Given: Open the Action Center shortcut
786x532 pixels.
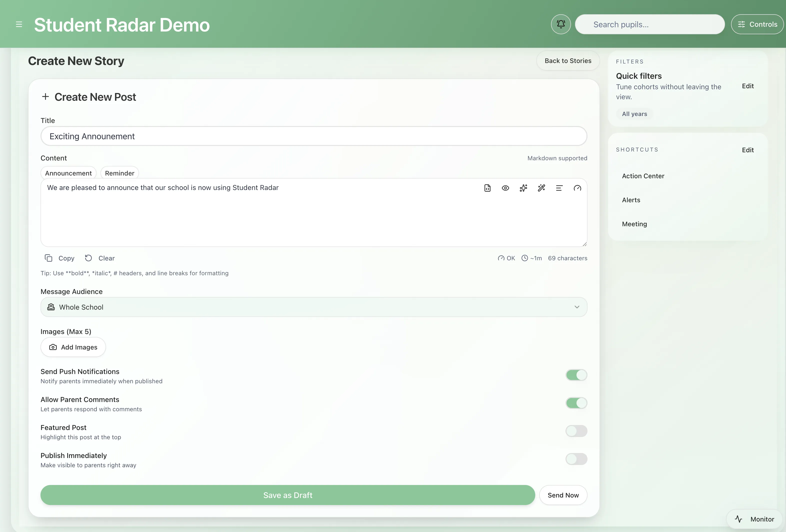Looking at the screenshot, I should click(643, 176).
